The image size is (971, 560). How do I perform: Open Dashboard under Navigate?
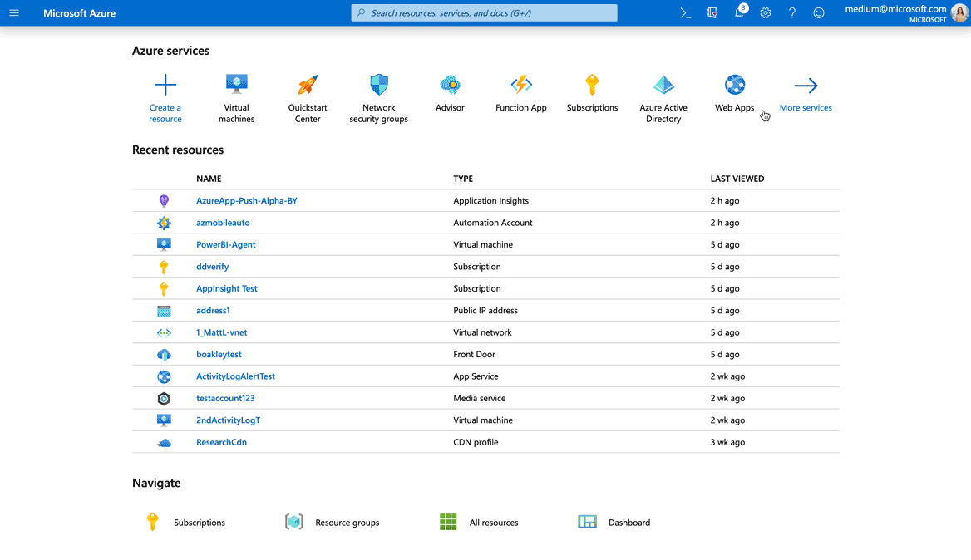[629, 523]
